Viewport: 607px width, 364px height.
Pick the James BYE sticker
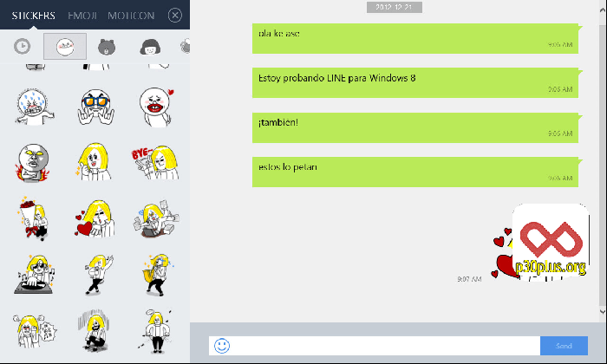[155, 162]
